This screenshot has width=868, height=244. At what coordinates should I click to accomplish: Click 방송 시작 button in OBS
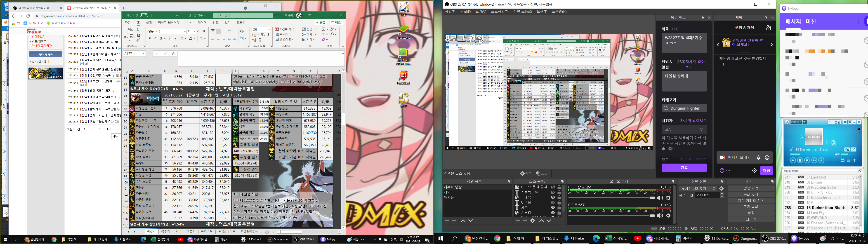point(751,188)
